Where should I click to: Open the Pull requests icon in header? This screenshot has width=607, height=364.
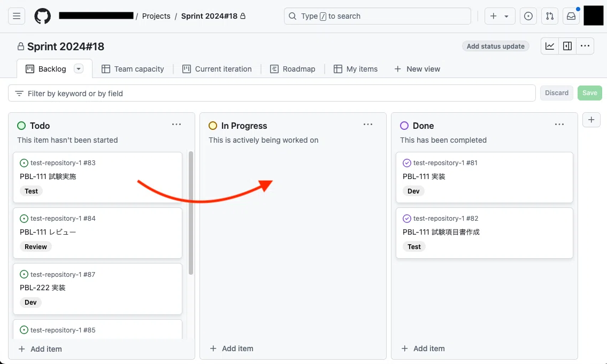tap(549, 16)
